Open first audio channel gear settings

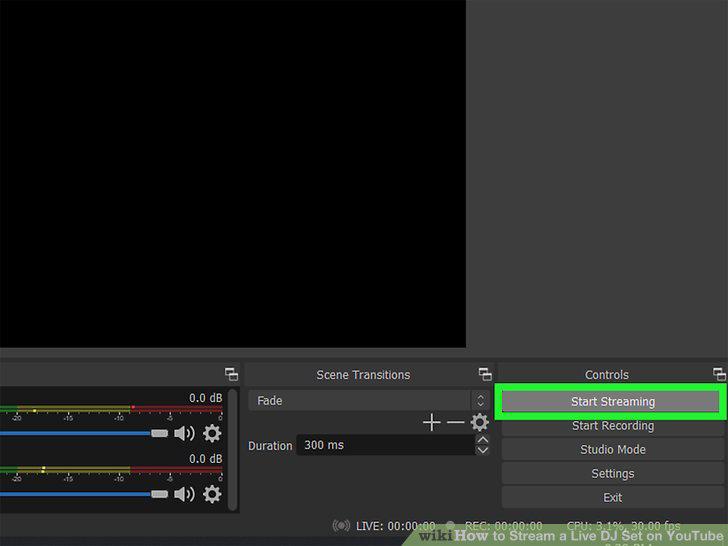coord(212,433)
